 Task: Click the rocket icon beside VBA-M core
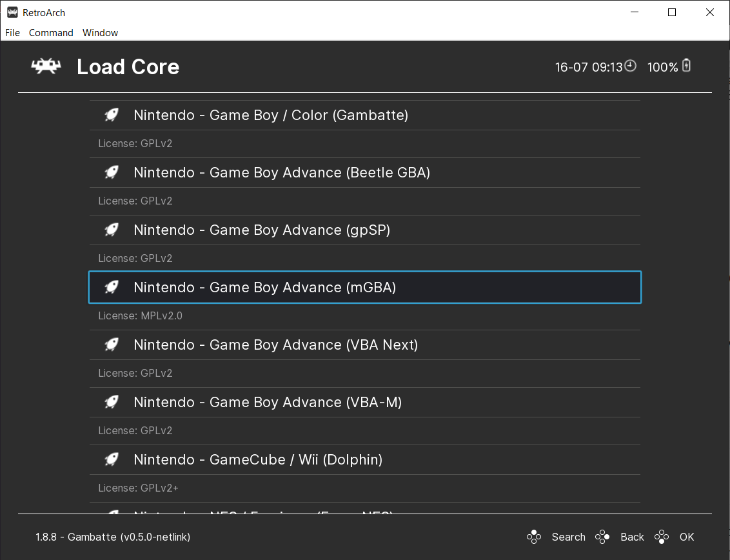coord(112,401)
